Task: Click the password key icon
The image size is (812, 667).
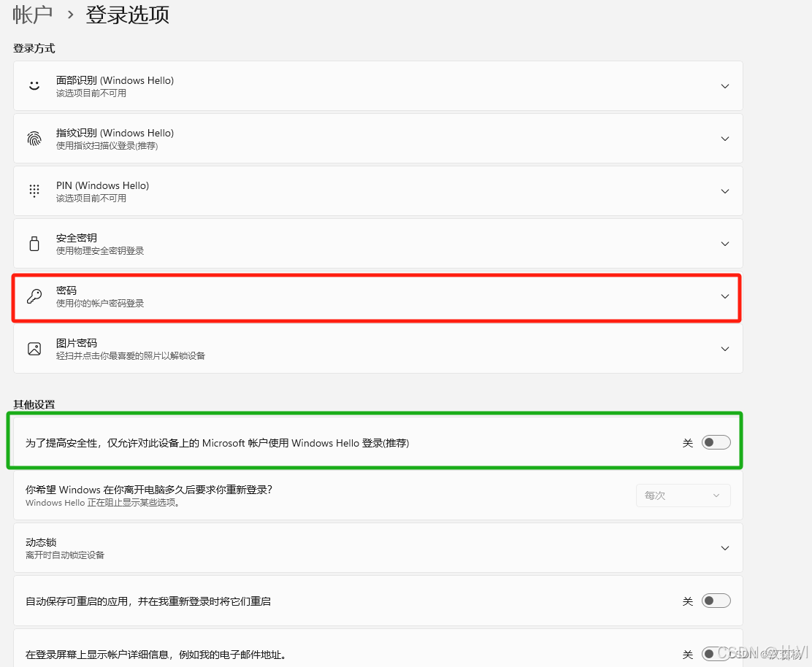Action: pos(34,296)
